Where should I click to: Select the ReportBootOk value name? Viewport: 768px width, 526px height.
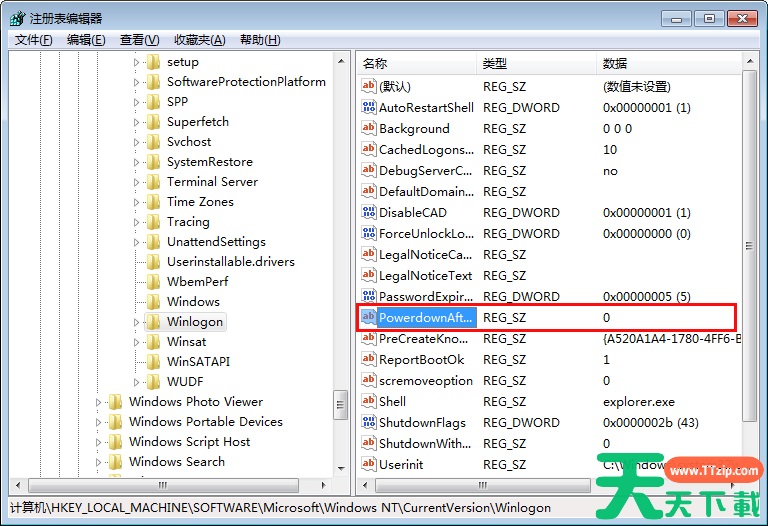421,359
